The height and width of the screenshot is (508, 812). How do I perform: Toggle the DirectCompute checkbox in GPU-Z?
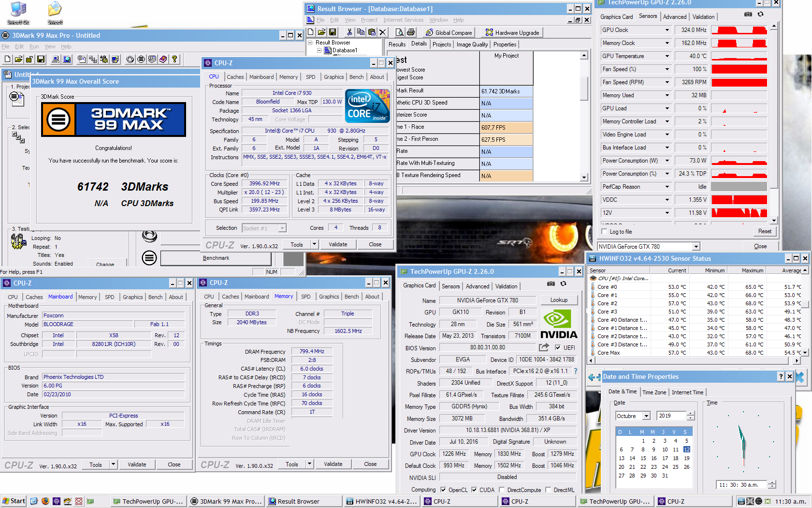502,490
